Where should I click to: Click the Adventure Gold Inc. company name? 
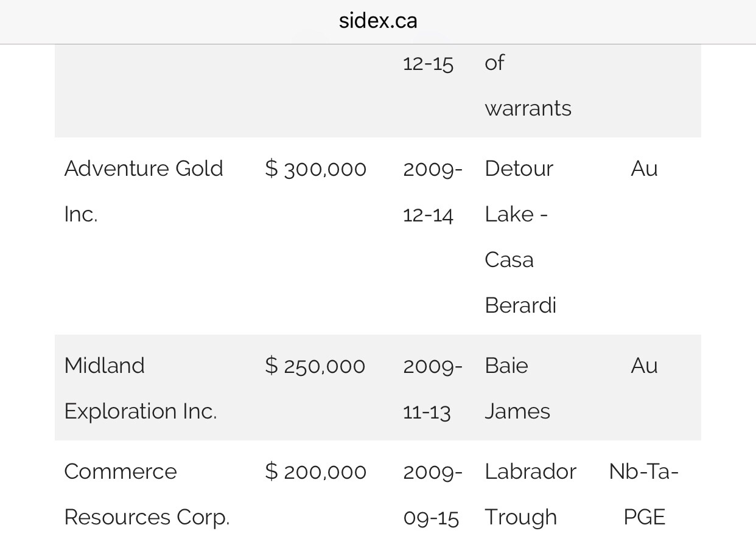pos(144,191)
